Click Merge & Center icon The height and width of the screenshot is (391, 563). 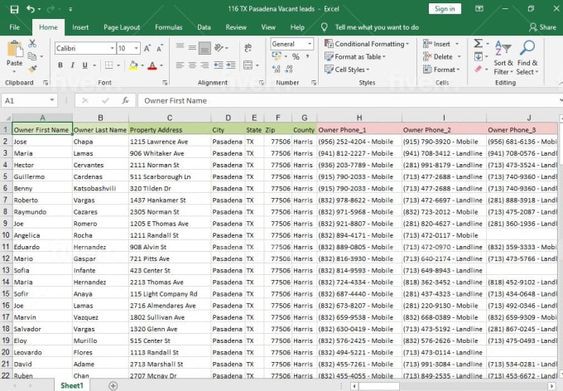pos(248,65)
